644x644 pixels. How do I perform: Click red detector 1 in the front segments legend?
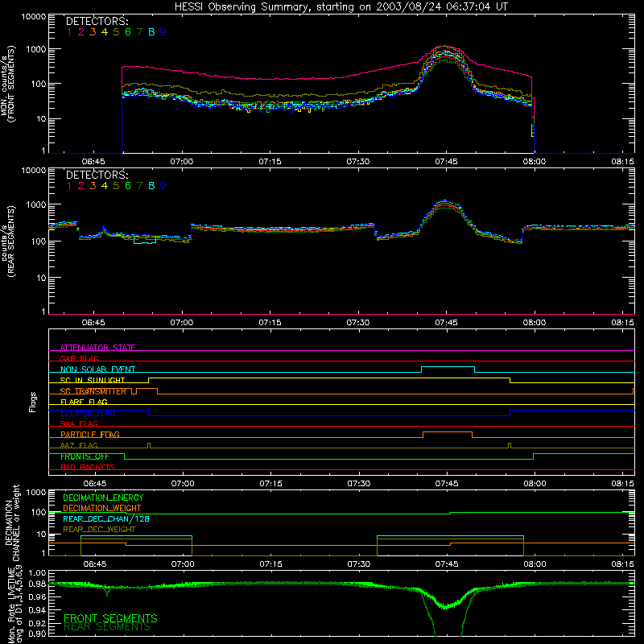[x=69, y=32]
